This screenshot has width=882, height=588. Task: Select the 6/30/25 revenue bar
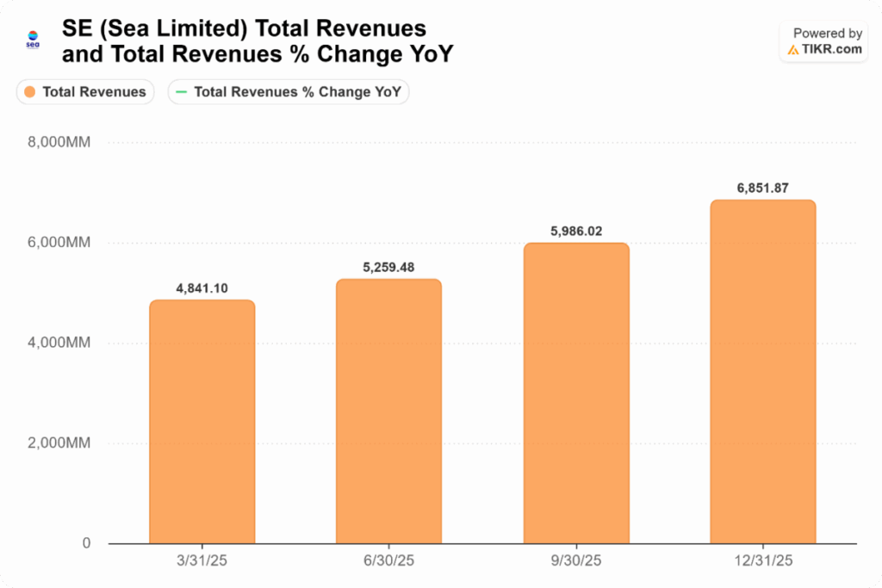click(388, 412)
